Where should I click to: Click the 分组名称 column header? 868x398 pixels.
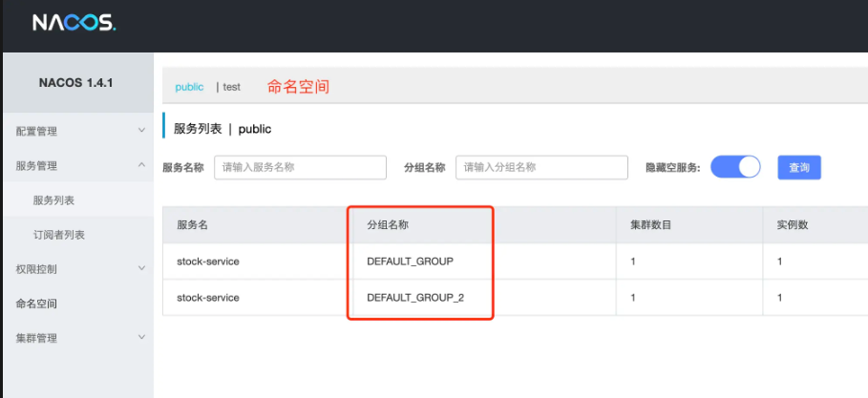pos(392,224)
